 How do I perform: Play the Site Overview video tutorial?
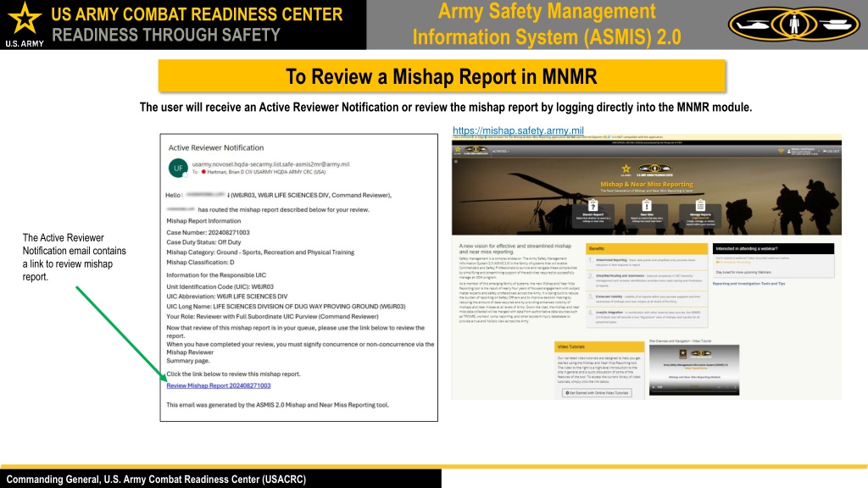[x=654, y=387]
